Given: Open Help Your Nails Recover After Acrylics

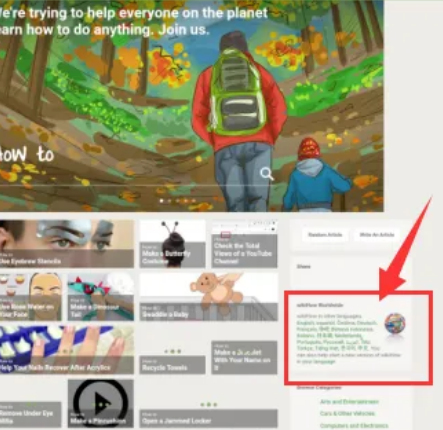Looking at the screenshot, I should pyautogui.click(x=67, y=350).
